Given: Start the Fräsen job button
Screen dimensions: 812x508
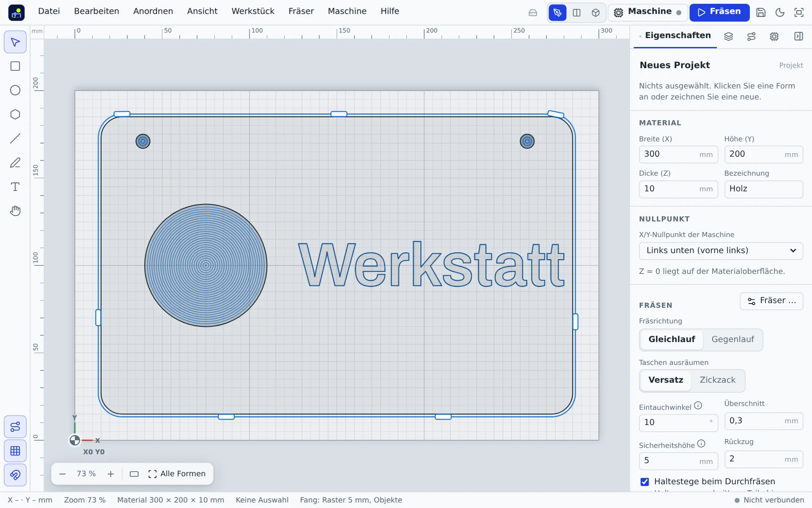Looking at the screenshot, I should pos(719,12).
